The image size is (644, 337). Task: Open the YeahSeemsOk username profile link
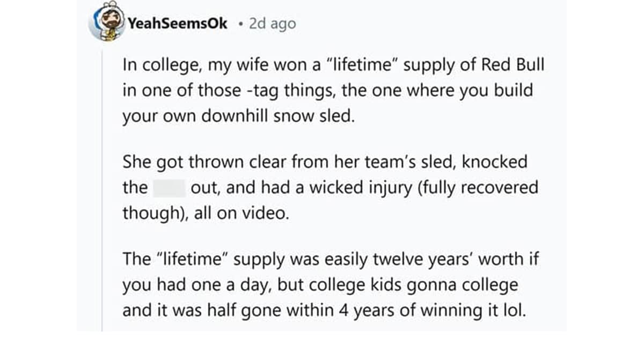coord(177,24)
